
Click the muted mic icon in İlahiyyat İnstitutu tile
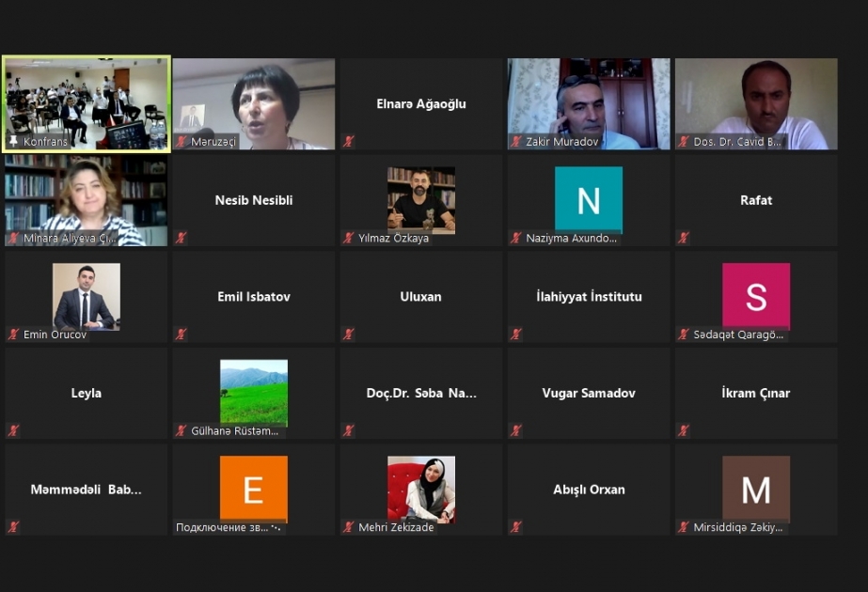(x=516, y=335)
